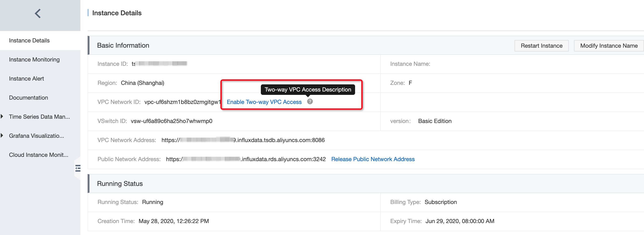
Task: Click the version value Basic Edition
Action: (435, 121)
